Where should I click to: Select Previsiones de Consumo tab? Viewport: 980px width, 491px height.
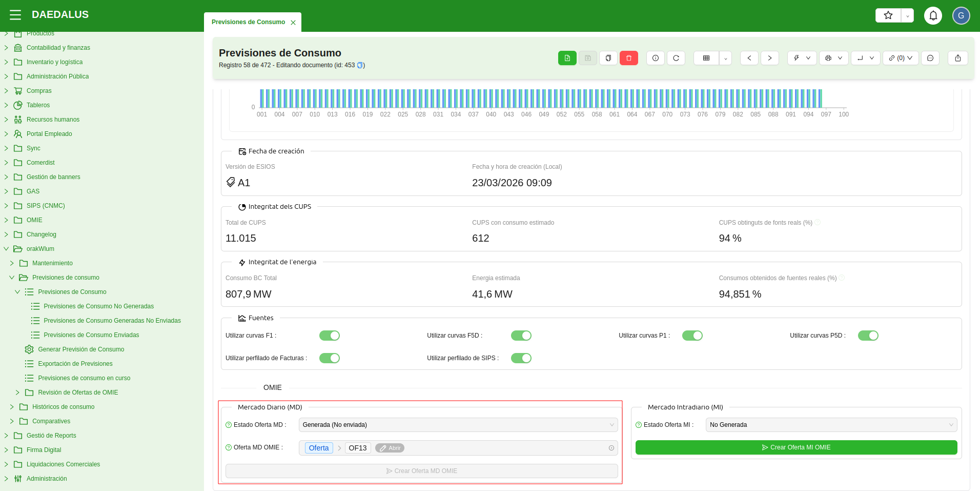[x=248, y=22]
